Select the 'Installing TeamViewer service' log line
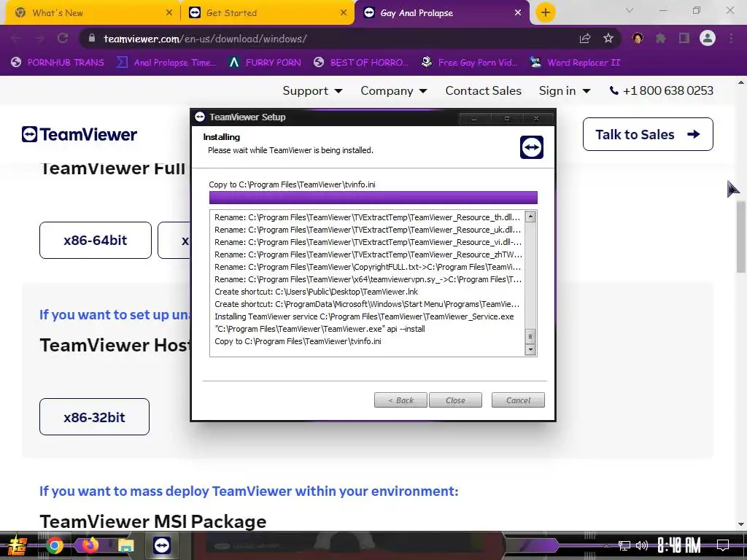 click(x=364, y=316)
